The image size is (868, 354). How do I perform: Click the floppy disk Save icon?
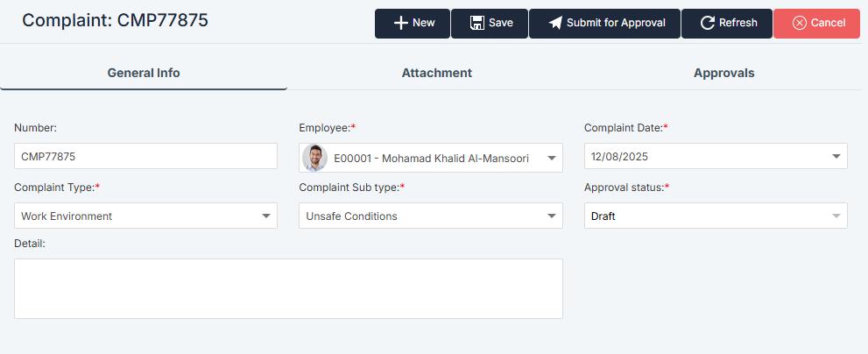[x=477, y=23]
